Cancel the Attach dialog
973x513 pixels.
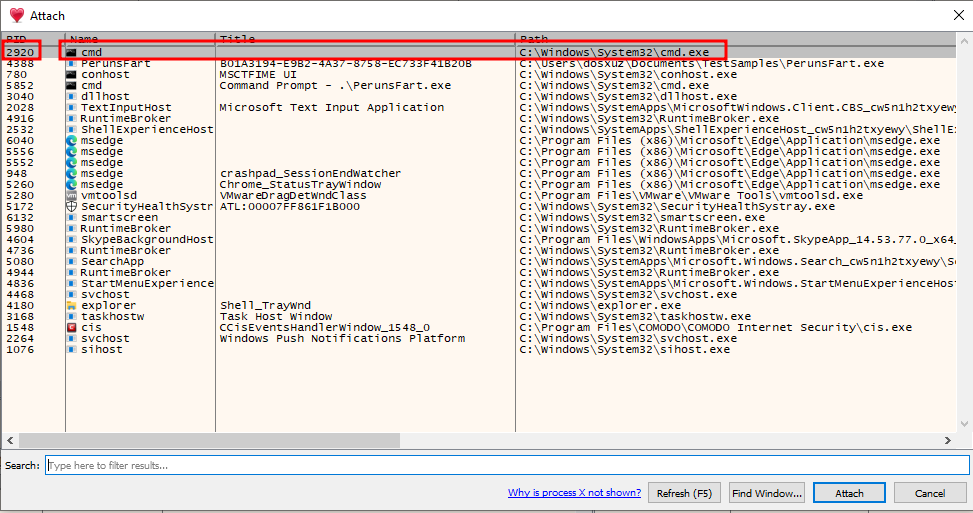(x=930, y=493)
